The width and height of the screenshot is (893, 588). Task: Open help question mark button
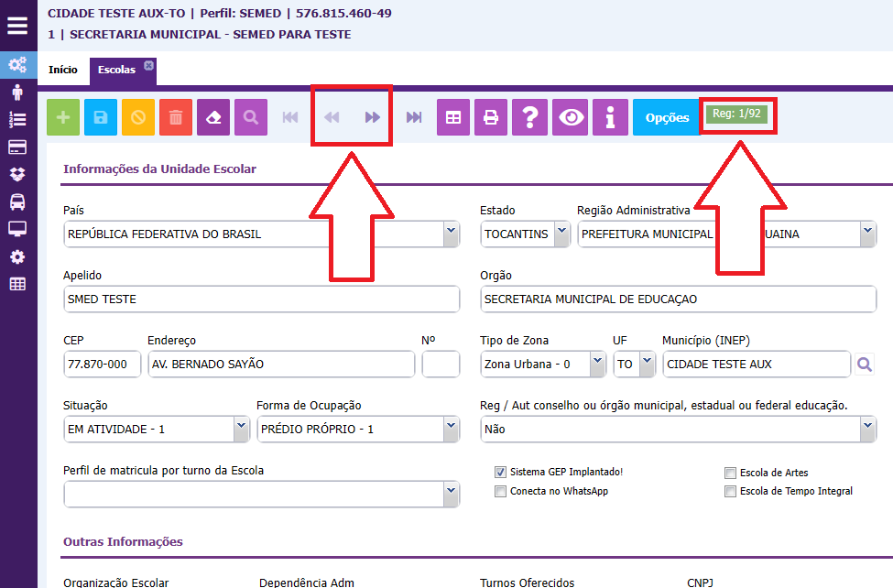click(529, 117)
